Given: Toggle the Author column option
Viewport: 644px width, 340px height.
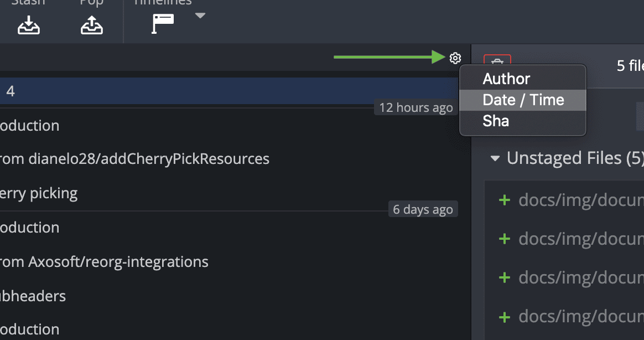Looking at the screenshot, I should (506, 79).
